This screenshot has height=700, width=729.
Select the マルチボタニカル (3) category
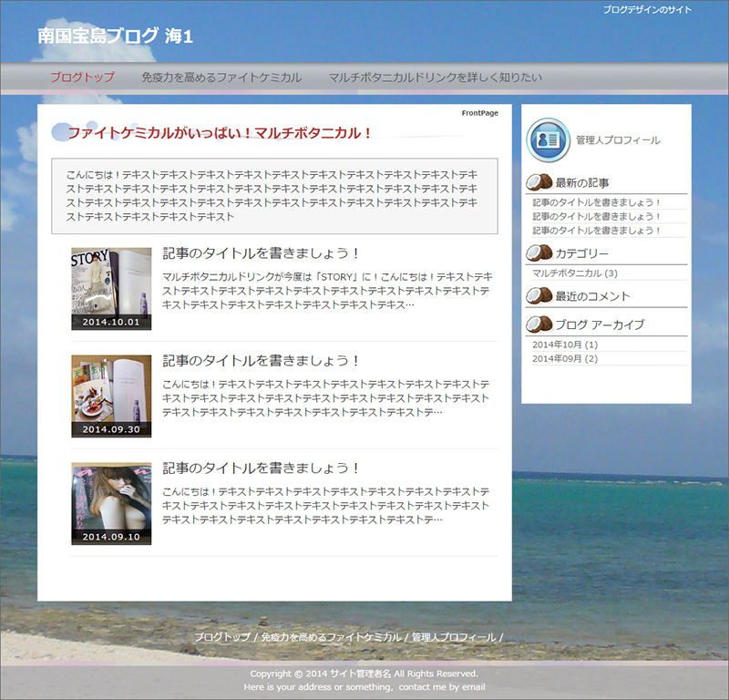tap(574, 273)
